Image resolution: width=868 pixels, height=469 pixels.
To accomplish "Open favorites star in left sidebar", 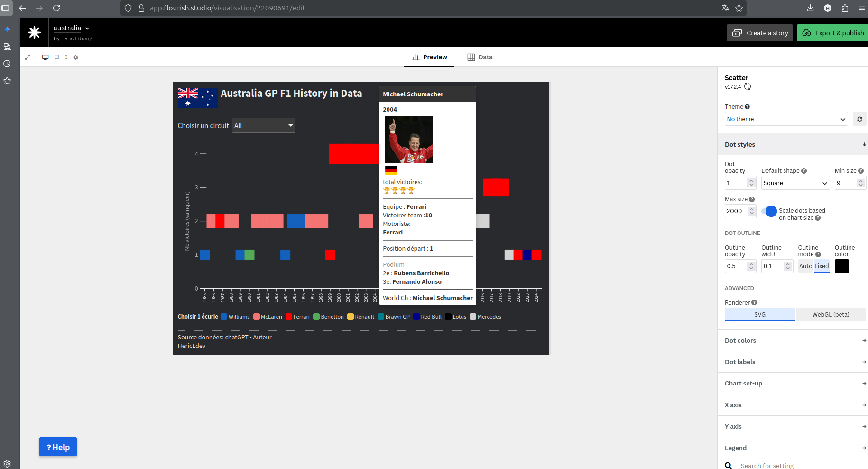I will (x=7, y=81).
